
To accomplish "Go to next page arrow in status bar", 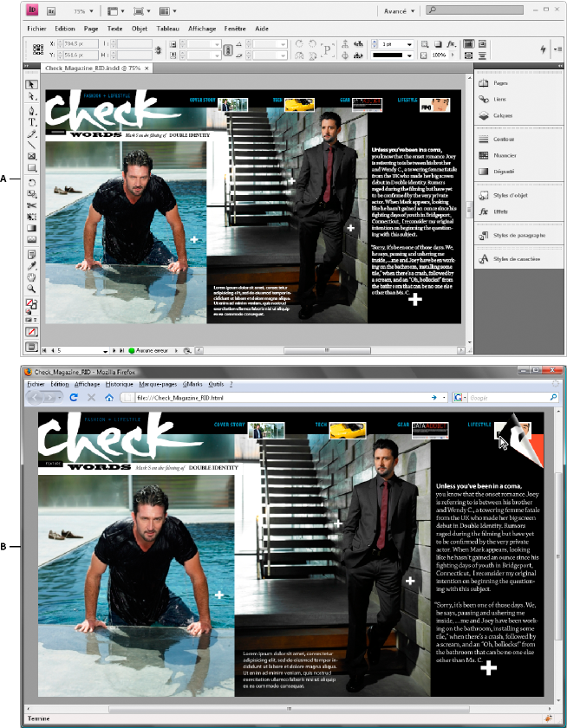I will (114, 351).
